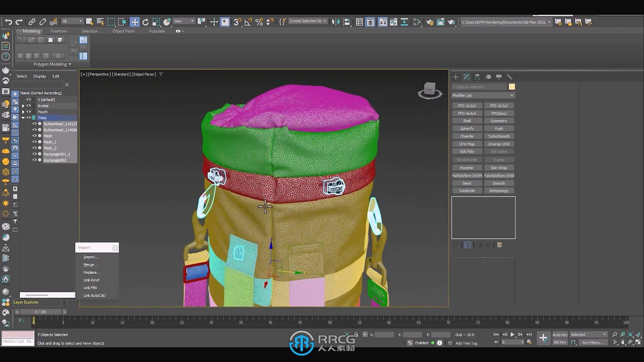Toggle Percent Snap icon
Screen dimensions: 644x362
click(259, 22)
